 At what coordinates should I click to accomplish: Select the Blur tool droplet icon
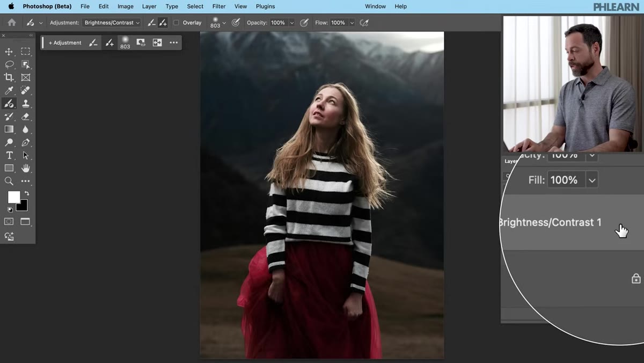click(x=25, y=129)
